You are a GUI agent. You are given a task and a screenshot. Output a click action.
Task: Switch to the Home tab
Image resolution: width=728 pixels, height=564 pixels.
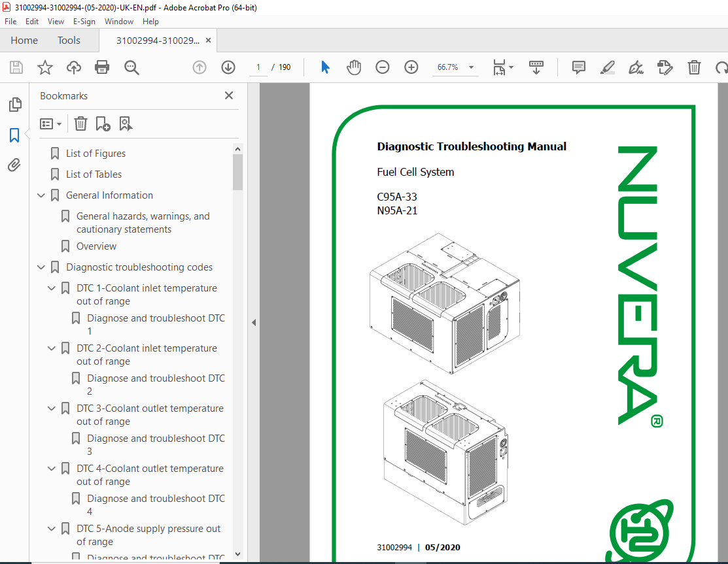click(24, 41)
